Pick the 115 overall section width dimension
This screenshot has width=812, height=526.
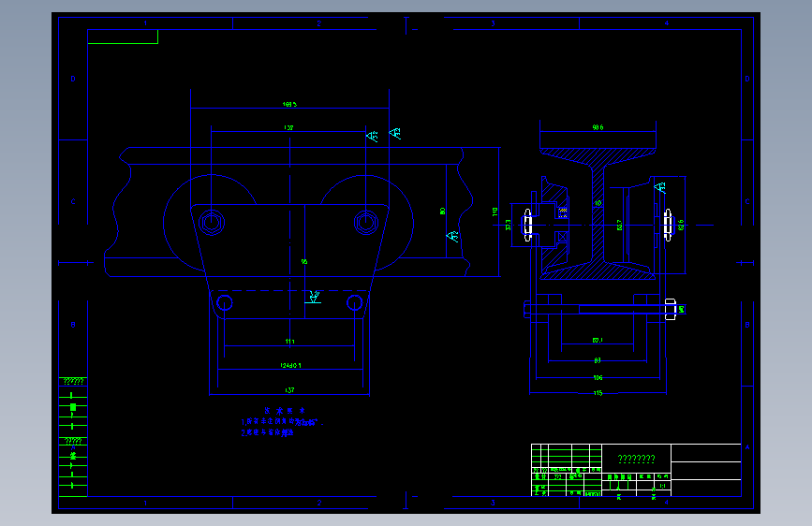598,393
